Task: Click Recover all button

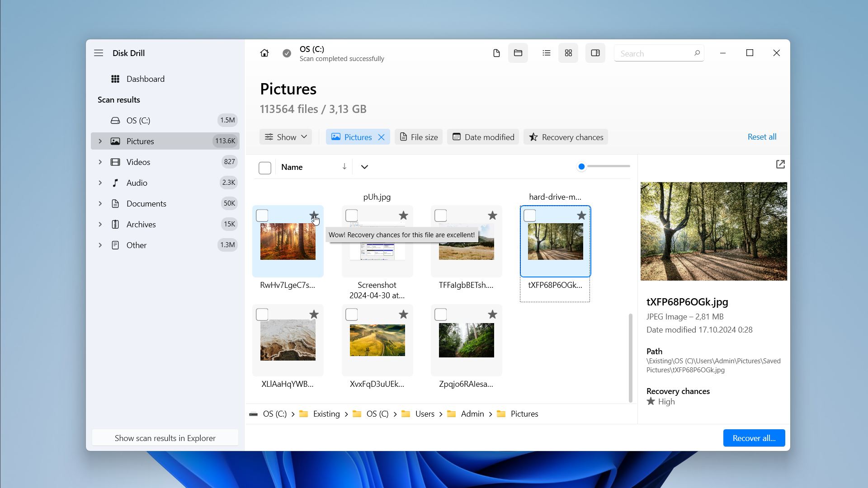Action: tap(754, 438)
